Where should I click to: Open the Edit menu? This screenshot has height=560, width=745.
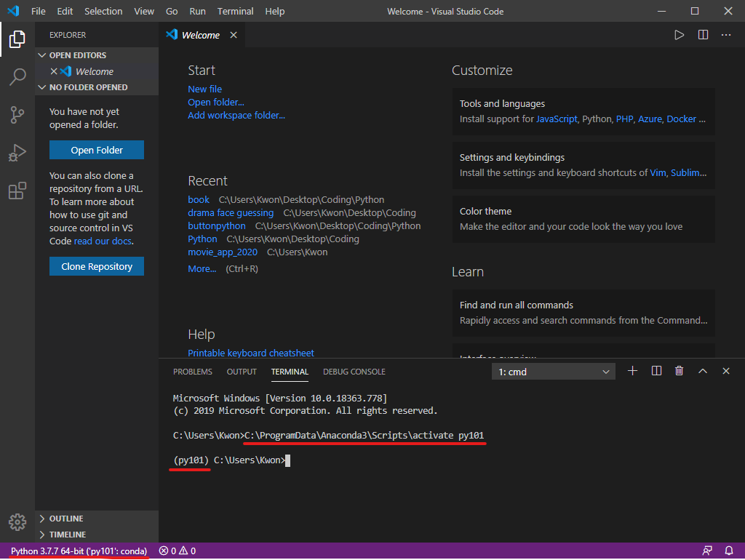pos(65,11)
